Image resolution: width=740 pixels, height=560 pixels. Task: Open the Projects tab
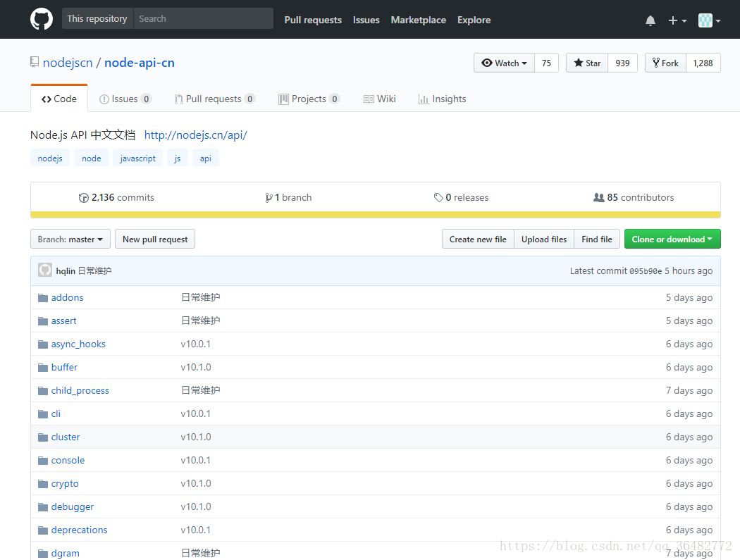point(309,99)
